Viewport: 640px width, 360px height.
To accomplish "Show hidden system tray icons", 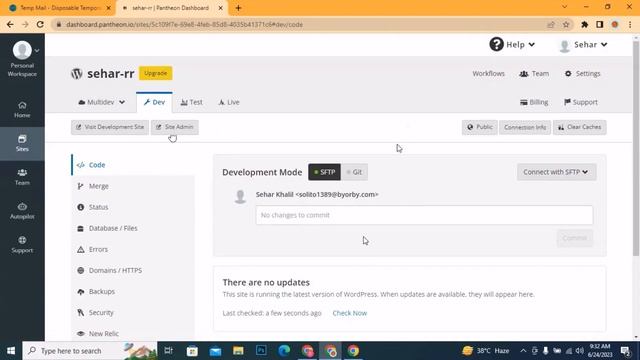I will click(x=523, y=351).
